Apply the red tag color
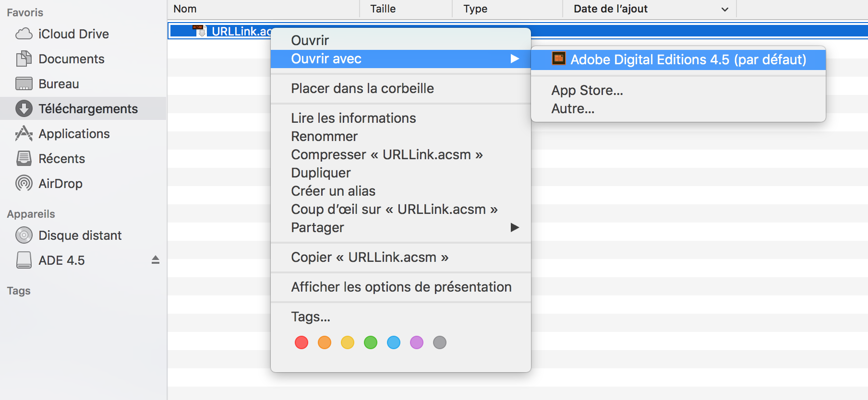 pos(301,342)
